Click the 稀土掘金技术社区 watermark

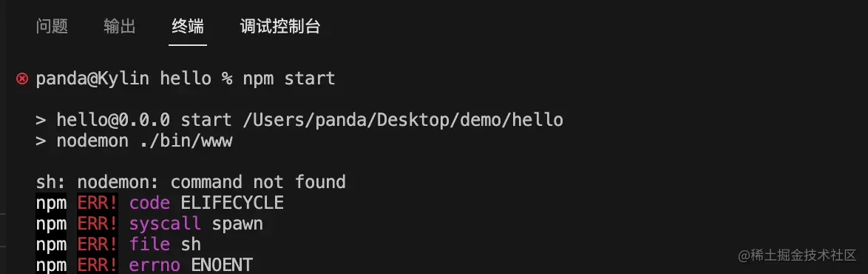pyautogui.click(x=798, y=255)
